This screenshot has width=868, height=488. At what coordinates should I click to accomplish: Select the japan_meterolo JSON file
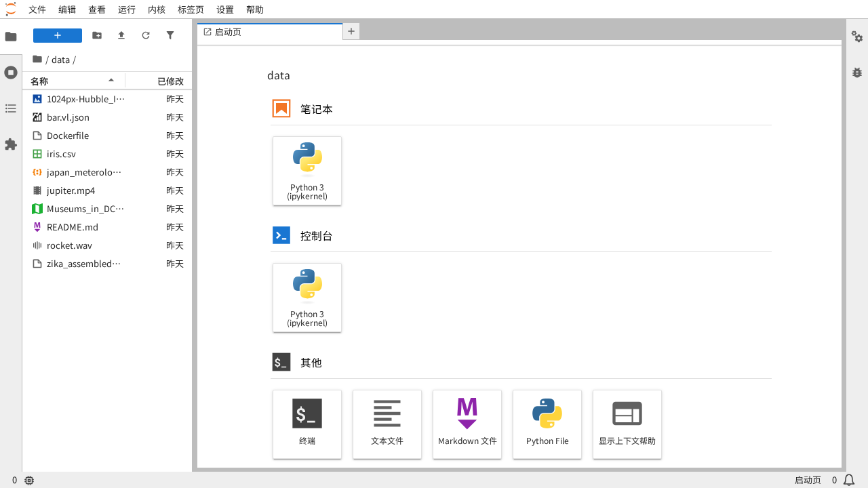coord(107,172)
